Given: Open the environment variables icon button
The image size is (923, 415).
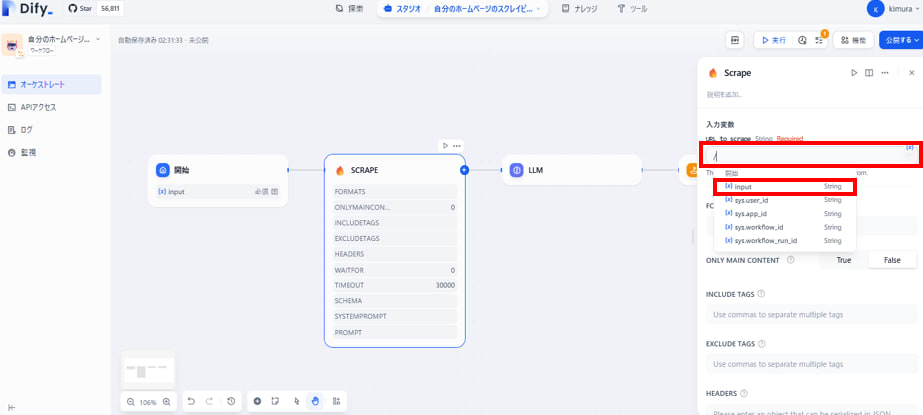Looking at the screenshot, I should [735, 40].
